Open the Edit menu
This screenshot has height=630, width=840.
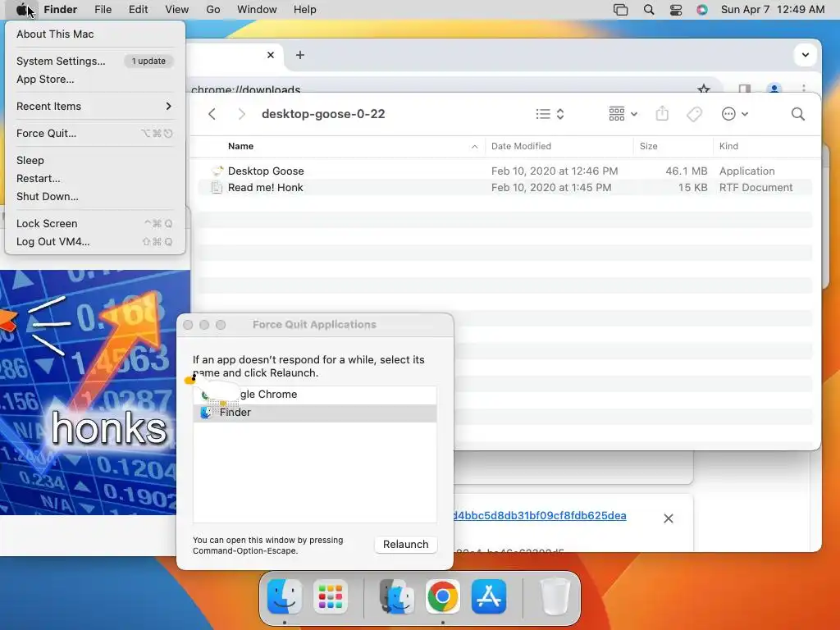pos(138,10)
